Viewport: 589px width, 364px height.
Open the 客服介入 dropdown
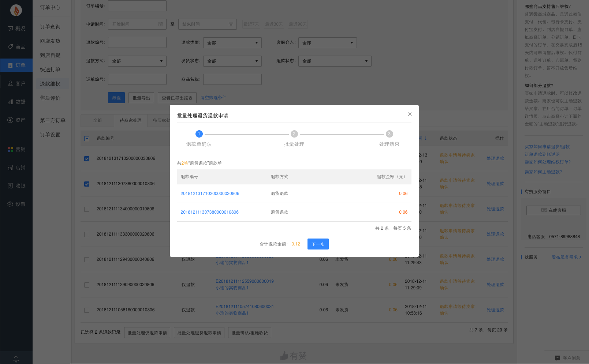click(327, 43)
